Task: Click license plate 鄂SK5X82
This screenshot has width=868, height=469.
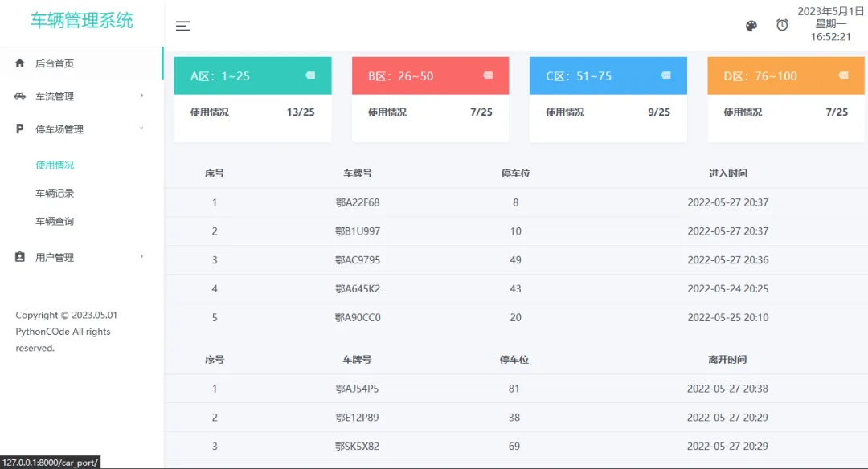Action: [x=357, y=447]
